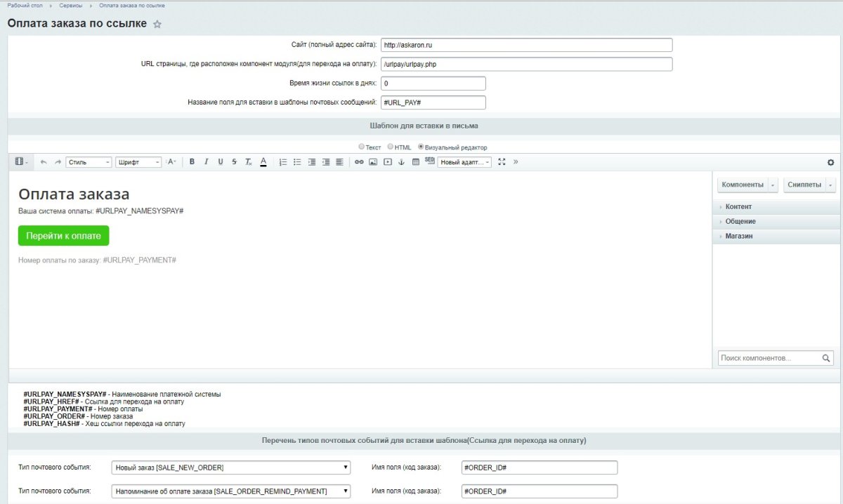Click the Компоненты panel button
843x504 pixels.
point(743,185)
